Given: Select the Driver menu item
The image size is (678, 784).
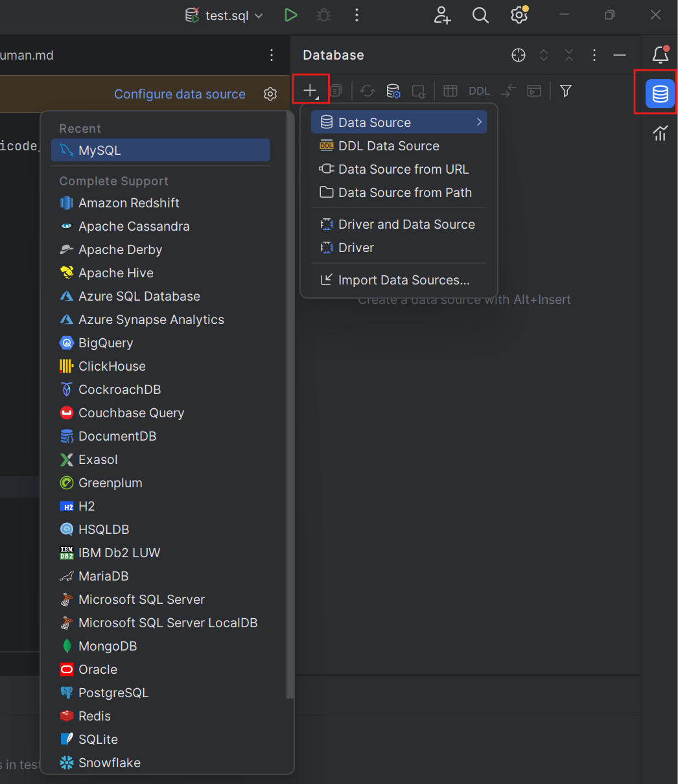Looking at the screenshot, I should click(x=399, y=248).
